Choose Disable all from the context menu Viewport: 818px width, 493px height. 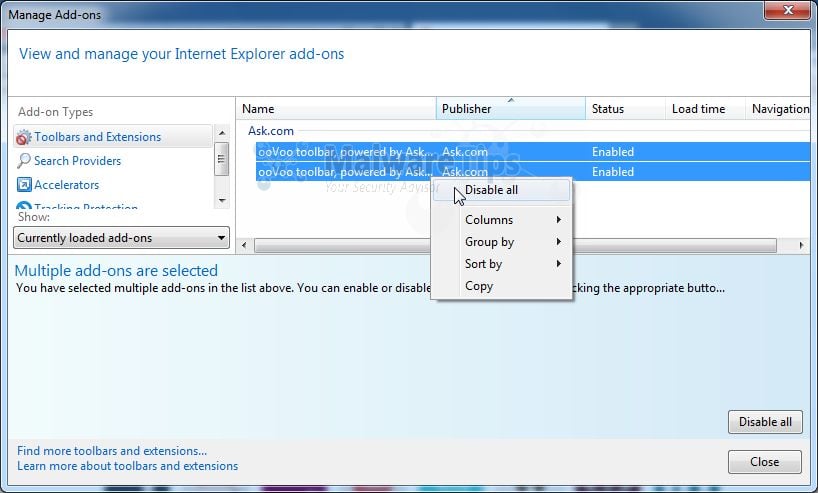pos(502,190)
